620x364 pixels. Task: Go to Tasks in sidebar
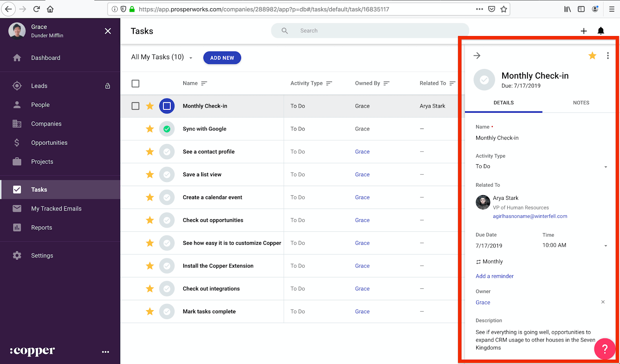click(x=60, y=189)
